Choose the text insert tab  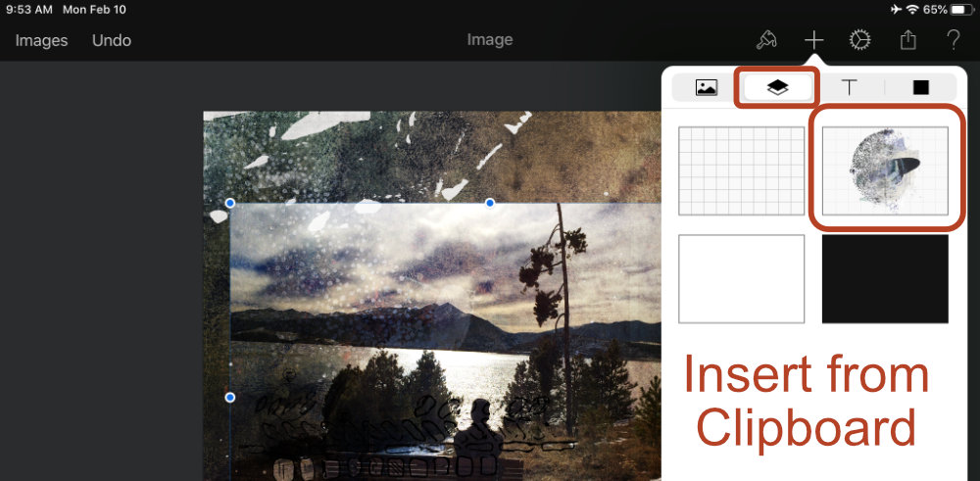pos(849,87)
